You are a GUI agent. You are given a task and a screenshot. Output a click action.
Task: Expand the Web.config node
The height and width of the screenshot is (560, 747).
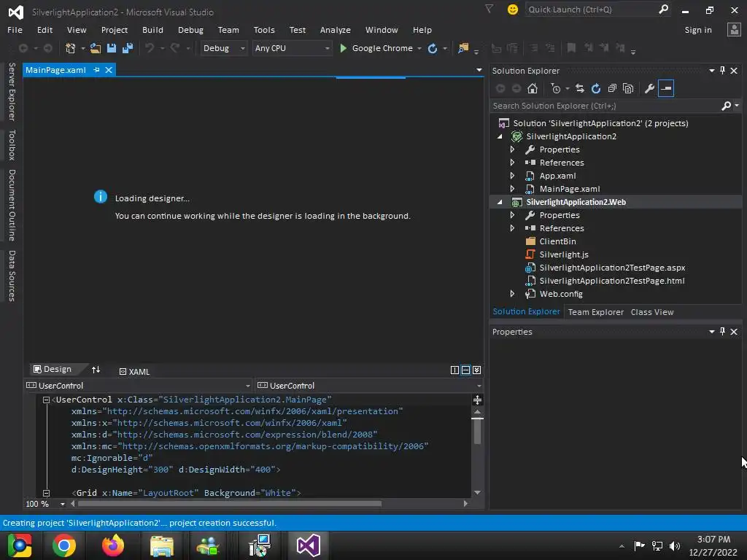[x=512, y=294]
